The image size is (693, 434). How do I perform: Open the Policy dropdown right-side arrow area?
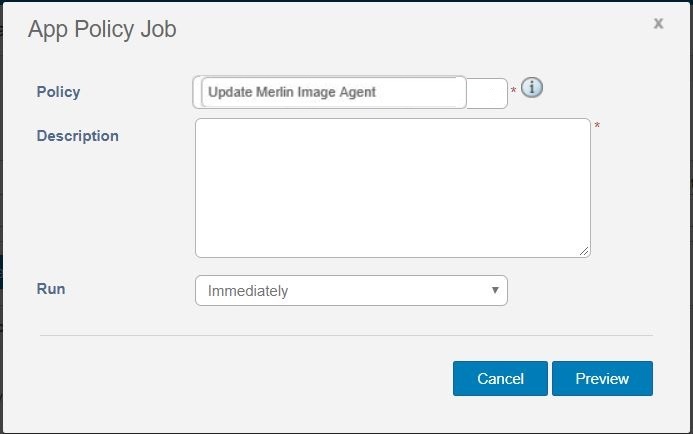(488, 93)
